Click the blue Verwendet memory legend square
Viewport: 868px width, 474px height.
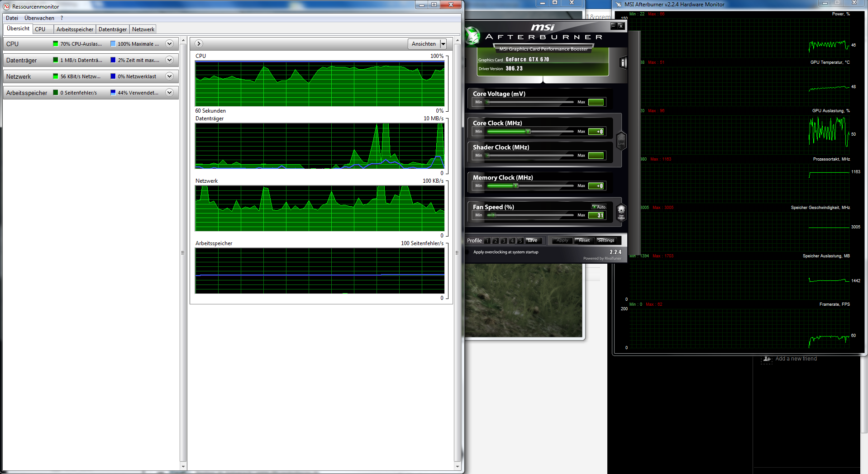[x=113, y=93]
